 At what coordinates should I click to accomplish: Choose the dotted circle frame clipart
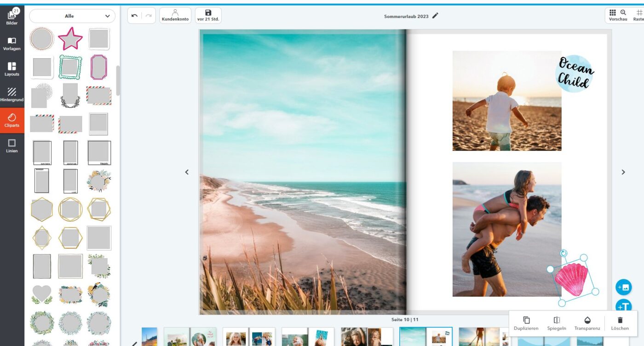(42, 39)
